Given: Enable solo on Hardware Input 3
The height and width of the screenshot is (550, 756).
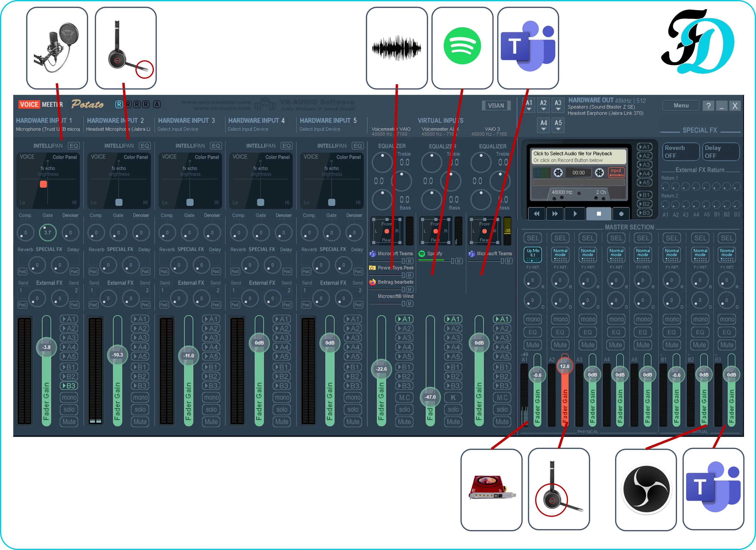Looking at the screenshot, I should 211,409.
